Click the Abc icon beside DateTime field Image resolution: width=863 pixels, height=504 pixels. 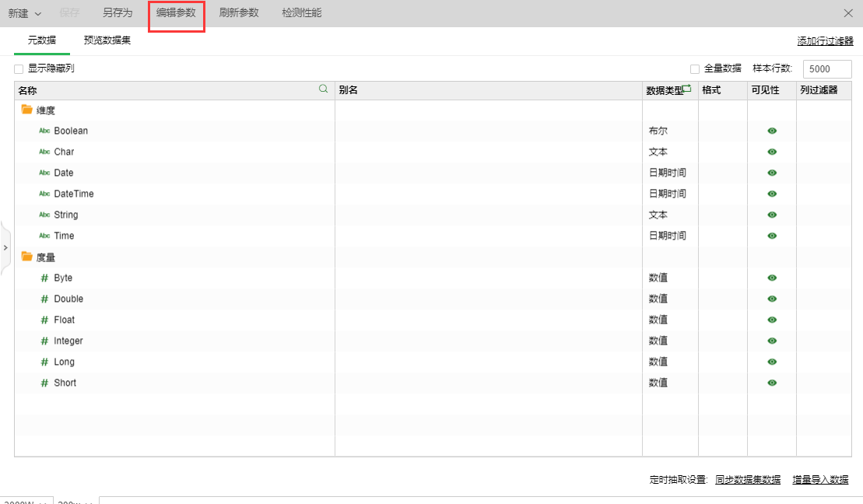44,194
